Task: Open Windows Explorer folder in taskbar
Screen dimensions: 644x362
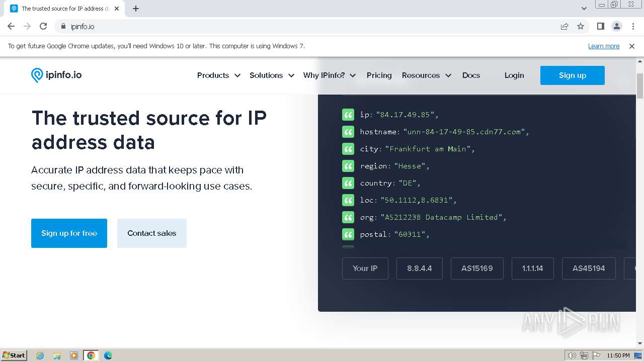Action: click(x=57, y=355)
